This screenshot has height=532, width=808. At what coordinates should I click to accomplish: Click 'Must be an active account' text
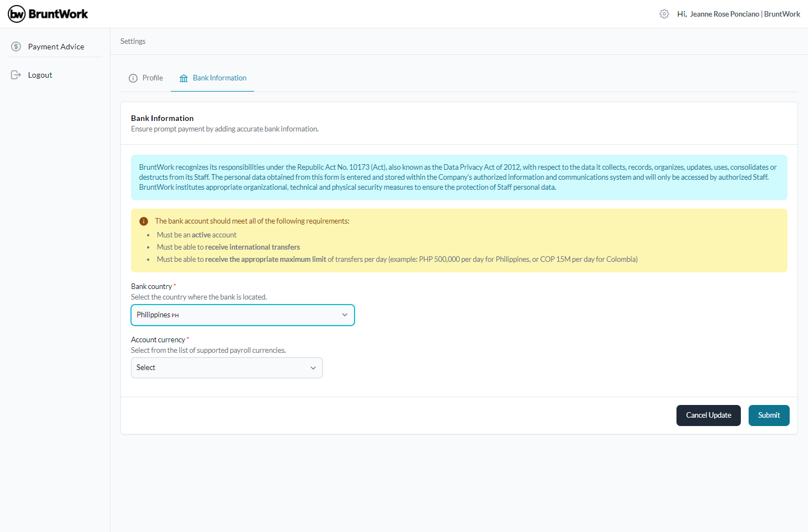196,235
